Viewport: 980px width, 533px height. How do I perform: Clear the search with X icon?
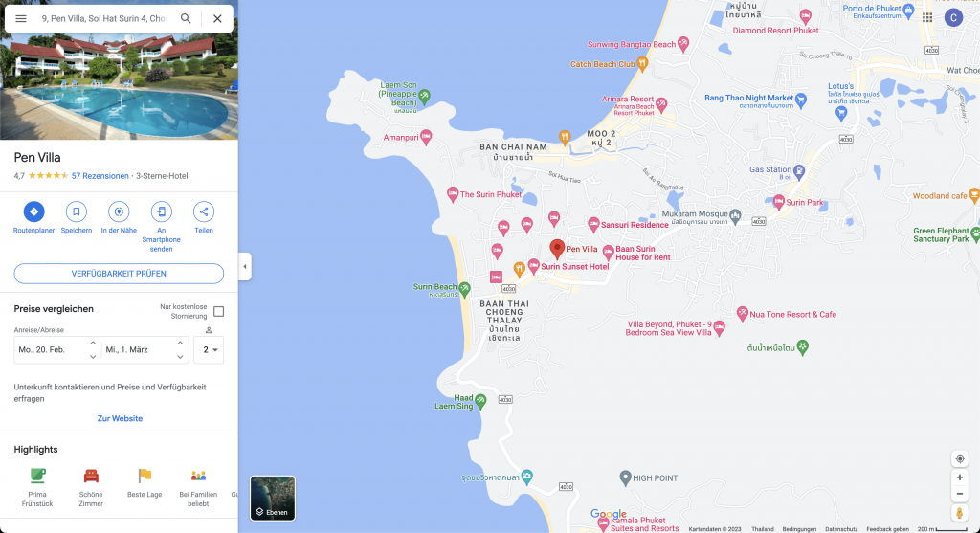(x=217, y=18)
